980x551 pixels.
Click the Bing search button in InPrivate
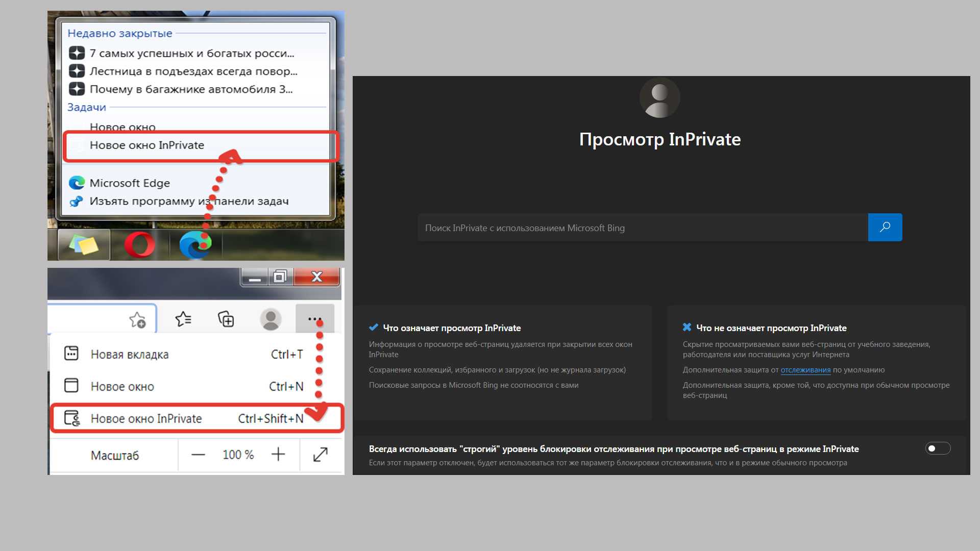pos(885,227)
